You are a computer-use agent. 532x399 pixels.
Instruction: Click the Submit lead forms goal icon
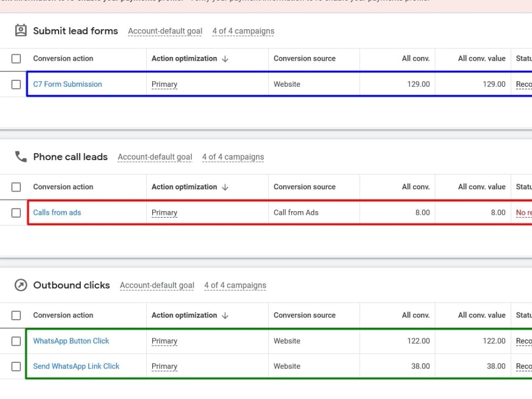tap(21, 30)
